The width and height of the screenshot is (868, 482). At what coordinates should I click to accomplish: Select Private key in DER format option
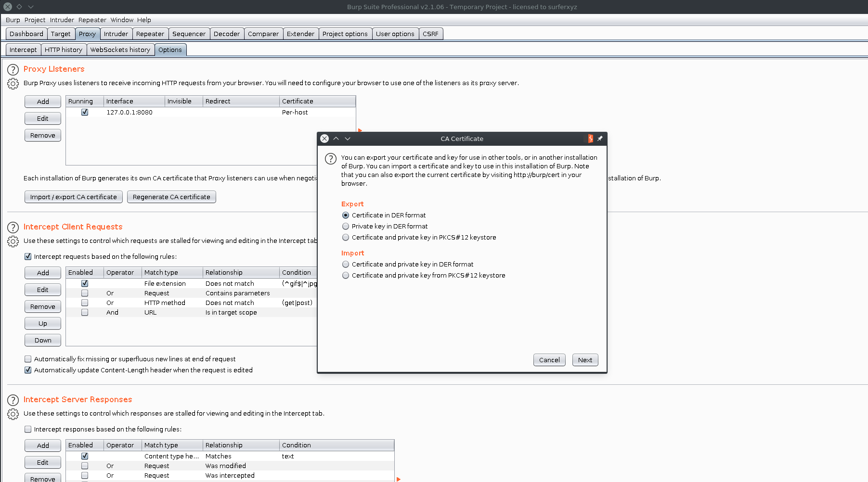[x=346, y=226]
